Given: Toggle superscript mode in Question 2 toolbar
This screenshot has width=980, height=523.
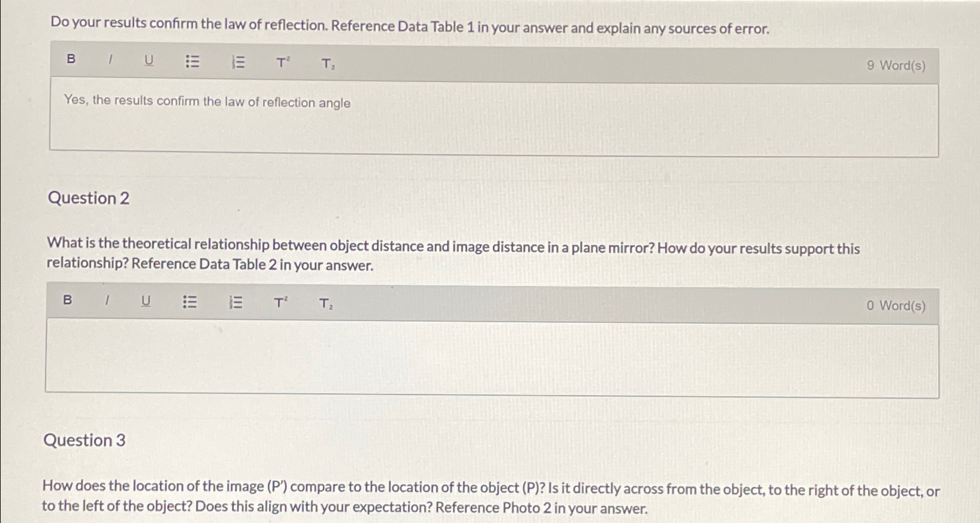Looking at the screenshot, I should pyautogui.click(x=280, y=301).
